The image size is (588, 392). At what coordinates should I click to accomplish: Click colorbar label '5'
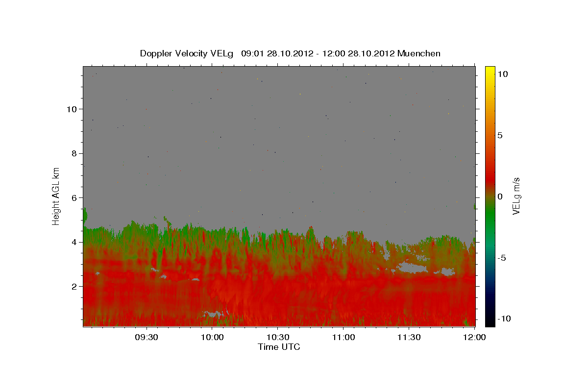coord(500,135)
